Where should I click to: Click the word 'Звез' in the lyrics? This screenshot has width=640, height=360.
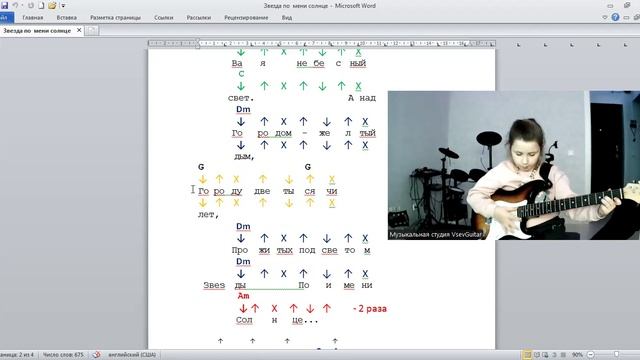tap(214, 285)
